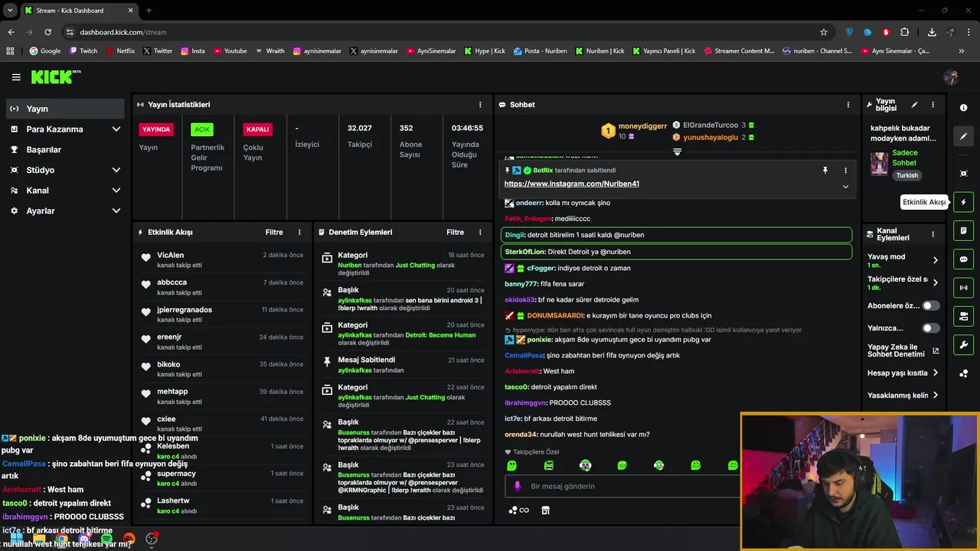This screenshot has width=980, height=551.
Task: Open Yayın bilgisi three-dot menu
Action: [933, 105]
